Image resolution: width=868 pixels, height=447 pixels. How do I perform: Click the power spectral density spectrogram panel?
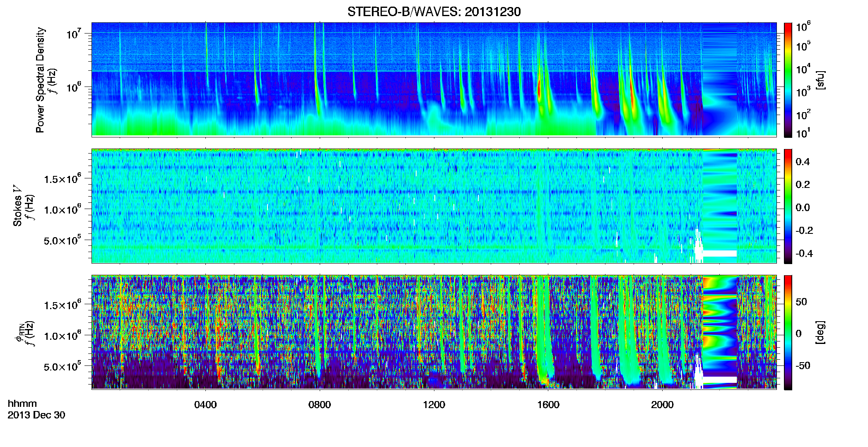point(434,79)
